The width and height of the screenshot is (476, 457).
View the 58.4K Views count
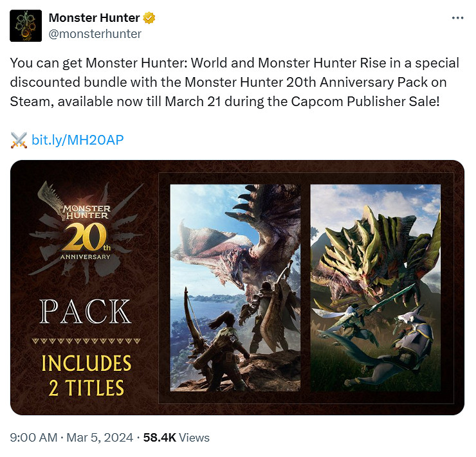pyautogui.click(x=176, y=438)
